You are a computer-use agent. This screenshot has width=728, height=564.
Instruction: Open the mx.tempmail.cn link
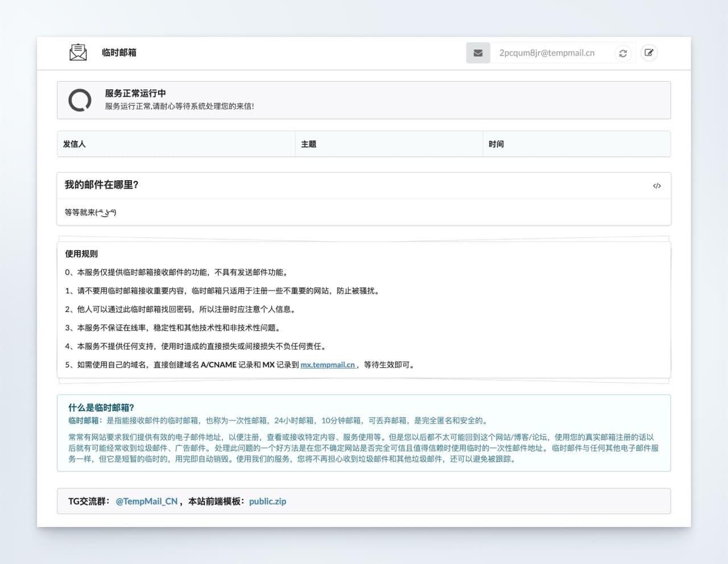[x=328, y=365]
